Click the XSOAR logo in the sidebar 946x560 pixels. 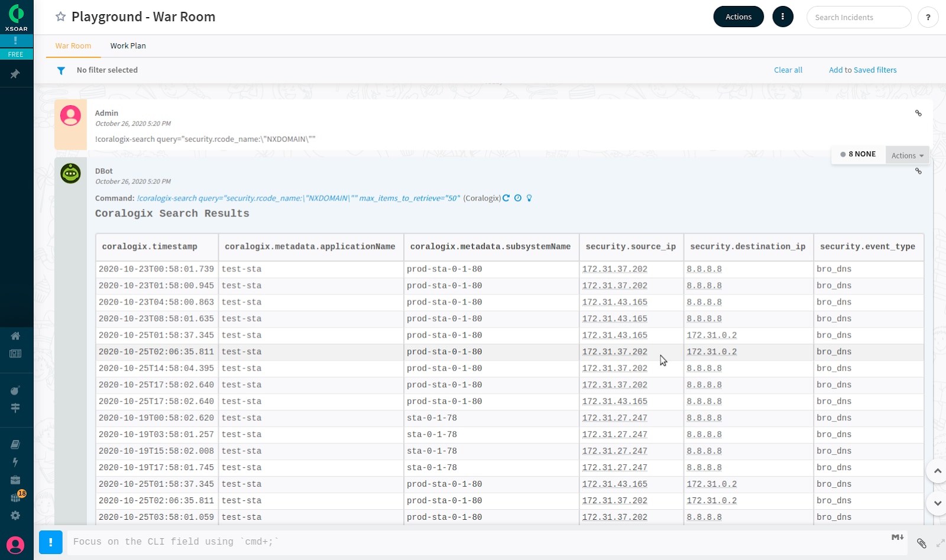[17, 17]
